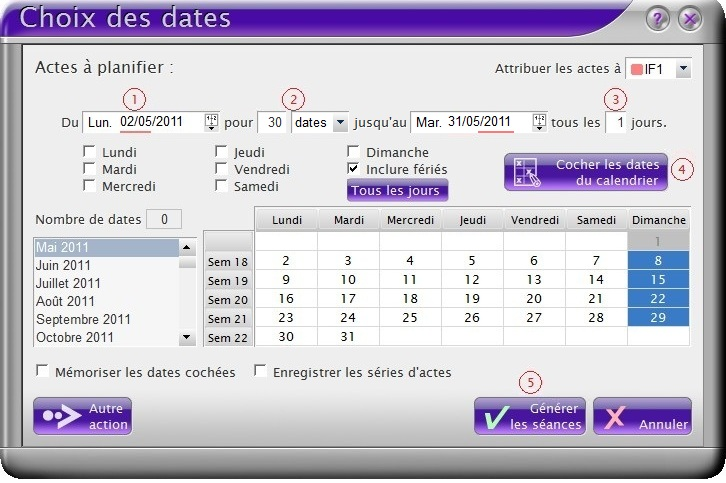Uncheck the Inclure fériés checkbox
This screenshot has height=483, width=726.
point(354,169)
